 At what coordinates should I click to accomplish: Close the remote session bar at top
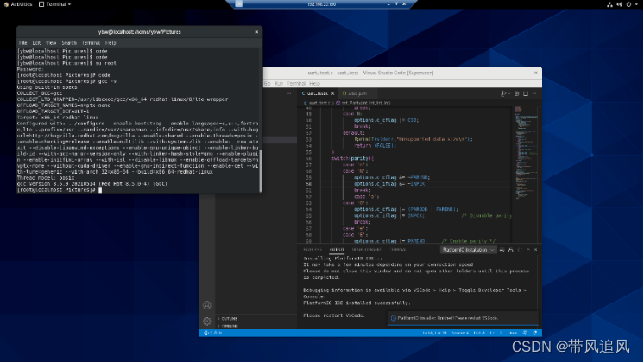point(404,3)
